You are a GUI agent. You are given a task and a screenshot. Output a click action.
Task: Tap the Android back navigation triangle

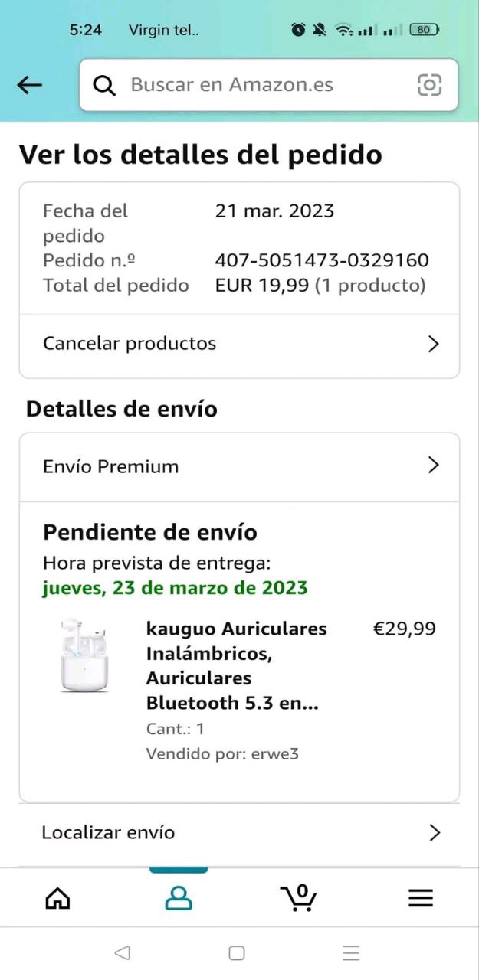click(x=122, y=953)
